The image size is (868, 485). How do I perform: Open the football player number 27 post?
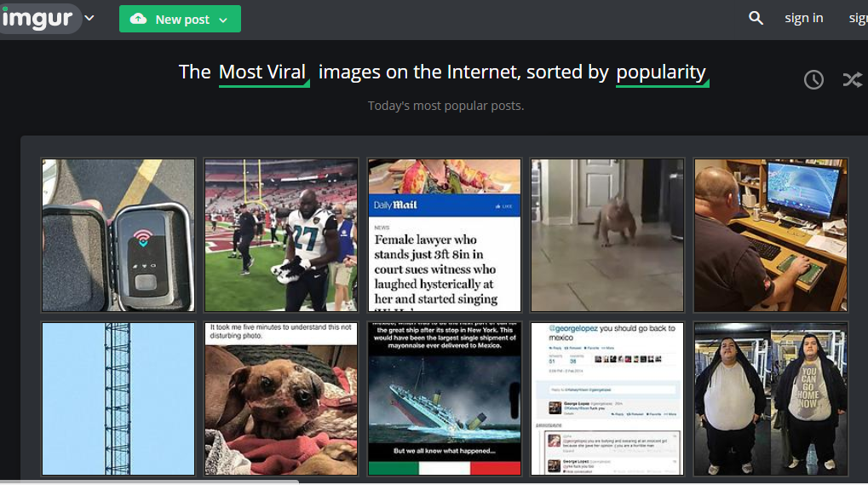(x=281, y=235)
